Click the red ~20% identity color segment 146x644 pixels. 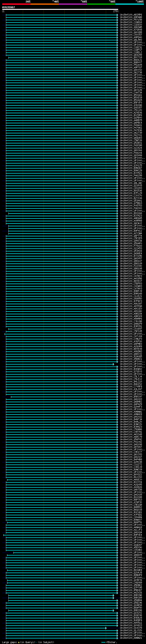pyautogui.click(x=16, y=4)
